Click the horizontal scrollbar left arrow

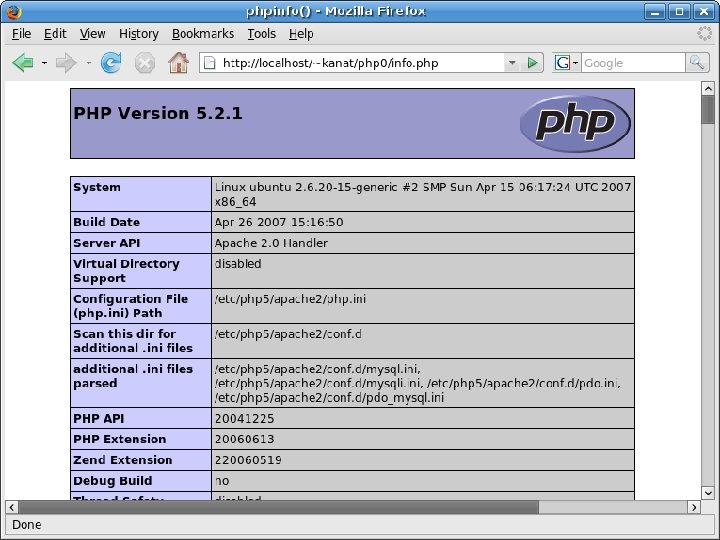coord(11,507)
